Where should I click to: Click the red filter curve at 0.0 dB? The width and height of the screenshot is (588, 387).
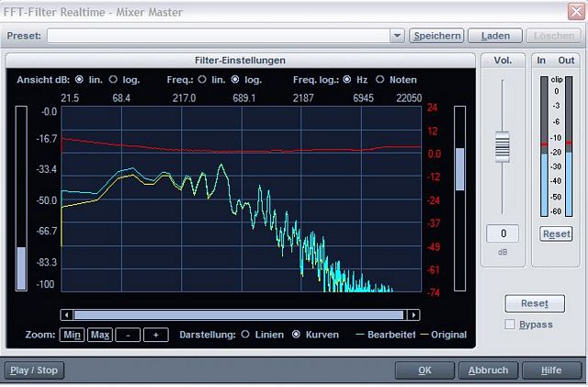tap(240, 152)
